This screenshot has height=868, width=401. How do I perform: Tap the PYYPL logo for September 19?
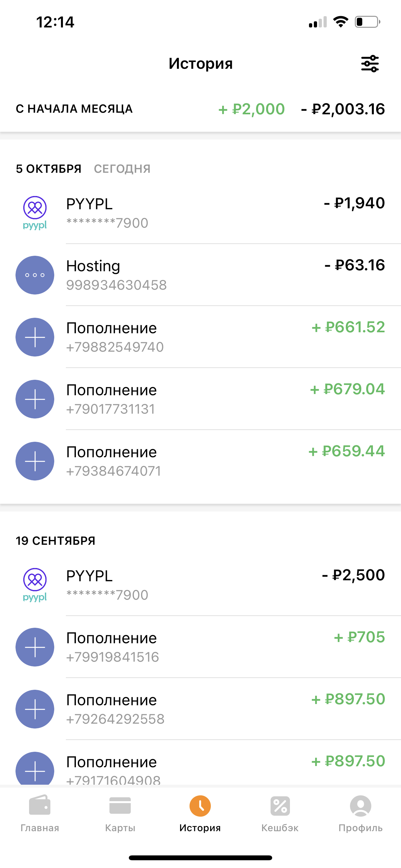(x=35, y=585)
